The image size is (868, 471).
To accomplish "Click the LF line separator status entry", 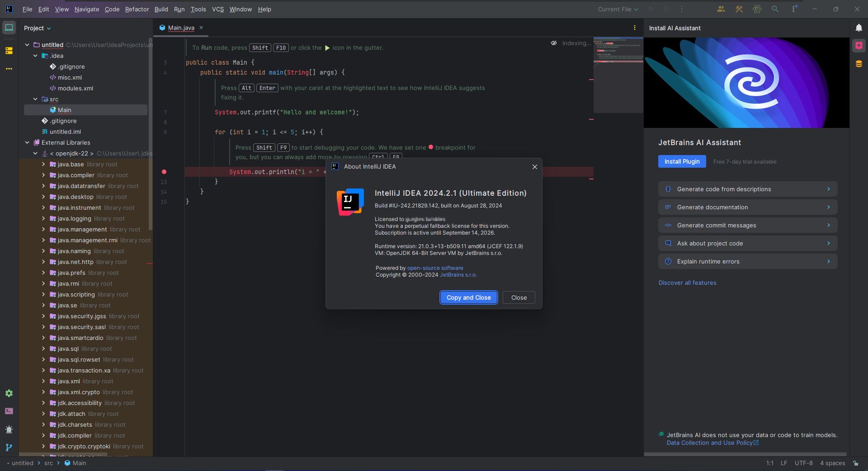I will (x=784, y=463).
